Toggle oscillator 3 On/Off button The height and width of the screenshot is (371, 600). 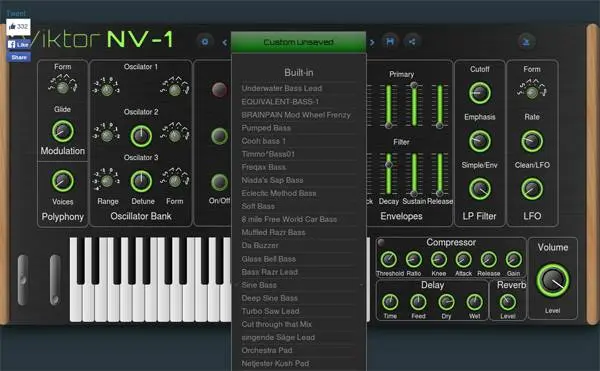click(x=219, y=182)
